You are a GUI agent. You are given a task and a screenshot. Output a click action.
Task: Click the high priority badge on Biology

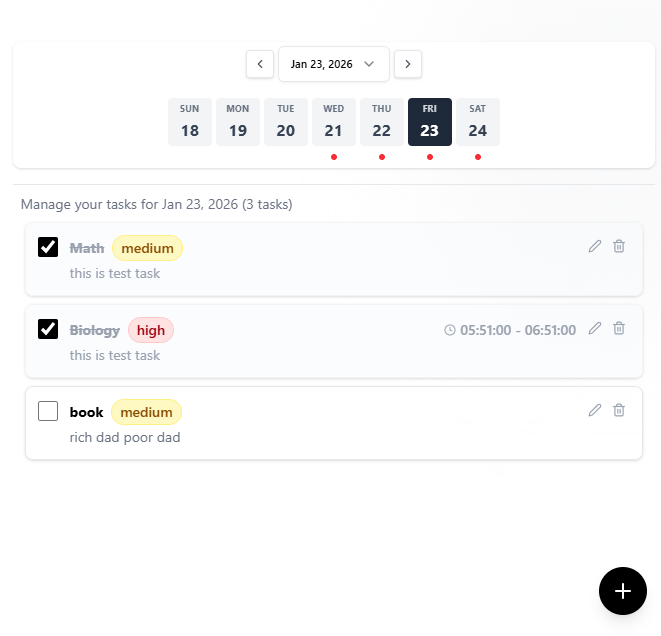pyautogui.click(x=151, y=330)
